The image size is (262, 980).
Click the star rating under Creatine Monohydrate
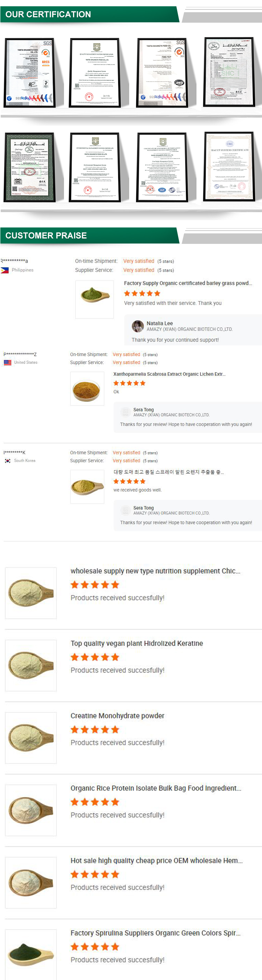pyautogui.click(x=95, y=730)
